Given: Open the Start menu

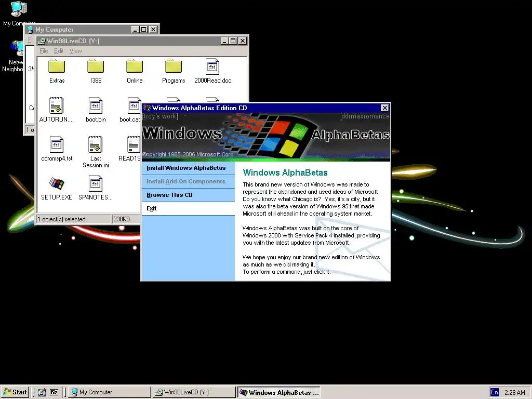Looking at the screenshot, I should 15,392.
